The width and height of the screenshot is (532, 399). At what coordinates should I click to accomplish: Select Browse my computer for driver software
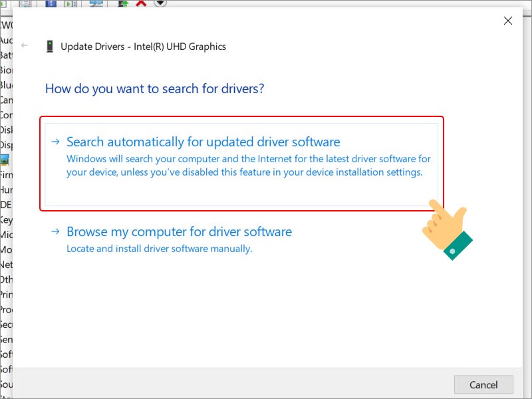coord(179,232)
